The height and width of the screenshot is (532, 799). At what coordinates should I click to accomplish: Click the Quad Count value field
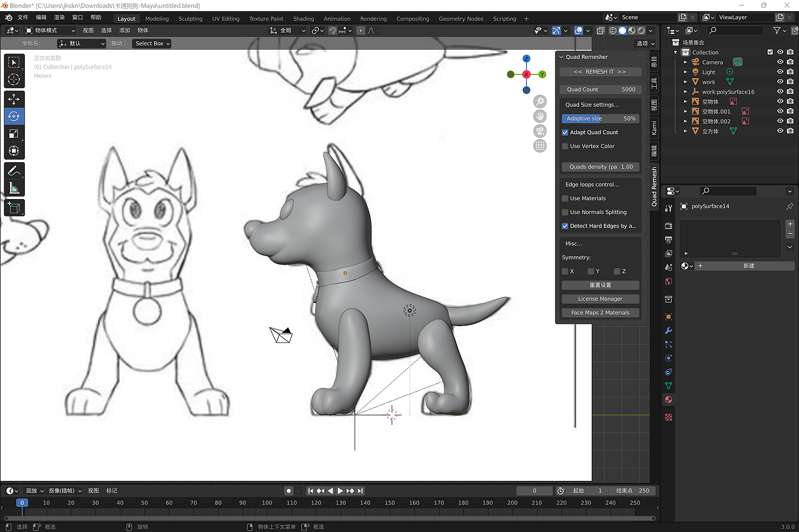[600, 89]
